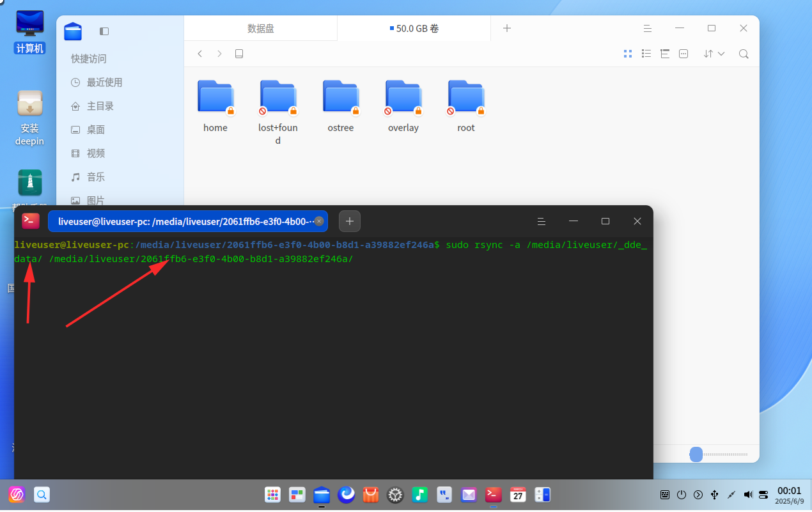
Task: Launch the browser from the dock
Action: coord(347,494)
